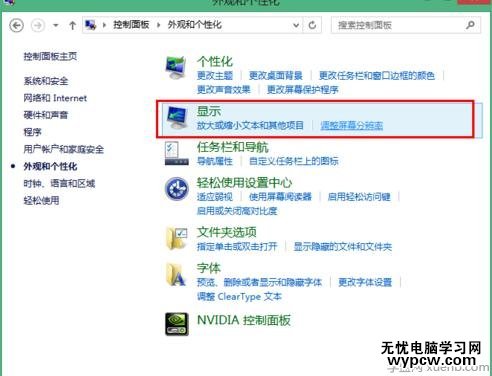Open the 字体 heading
The height and width of the screenshot is (376, 492).
209,268
